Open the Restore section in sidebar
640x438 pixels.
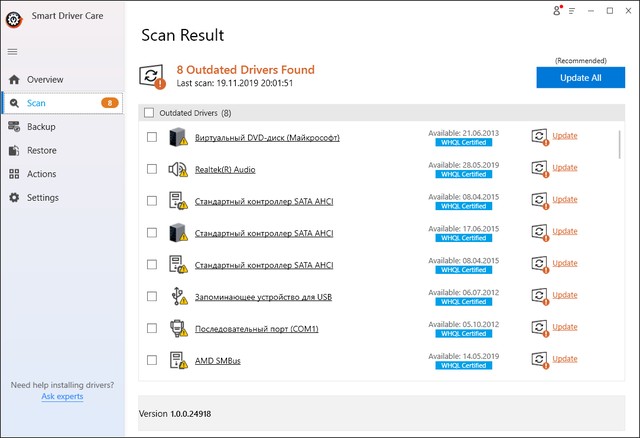pyautogui.click(x=42, y=151)
